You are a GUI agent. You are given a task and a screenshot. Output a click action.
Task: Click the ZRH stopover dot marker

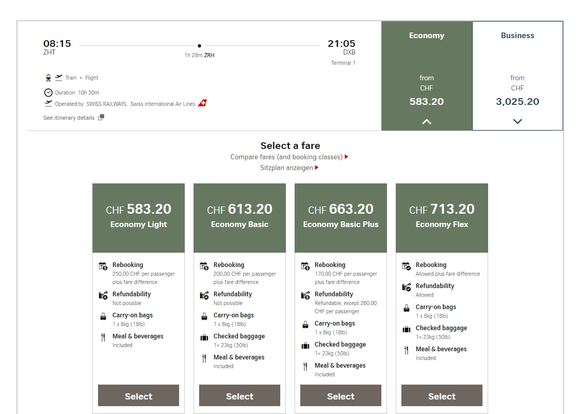[x=199, y=46]
